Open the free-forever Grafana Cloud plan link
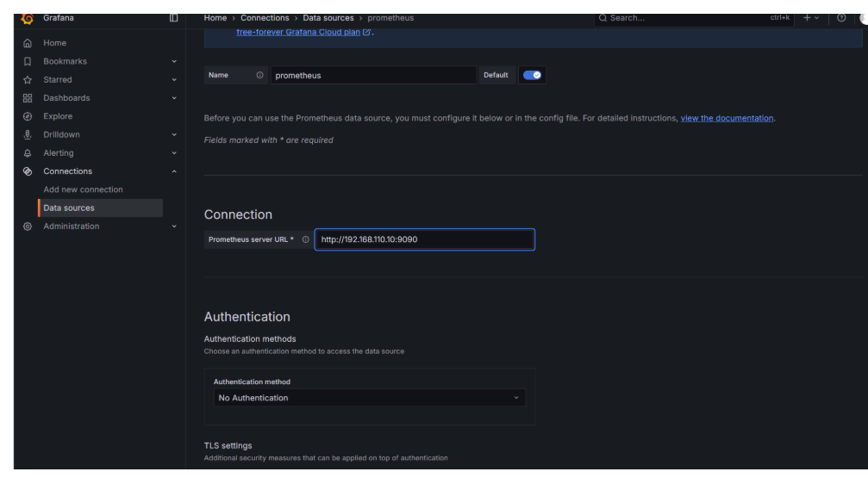868x478 pixels. (x=298, y=32)
